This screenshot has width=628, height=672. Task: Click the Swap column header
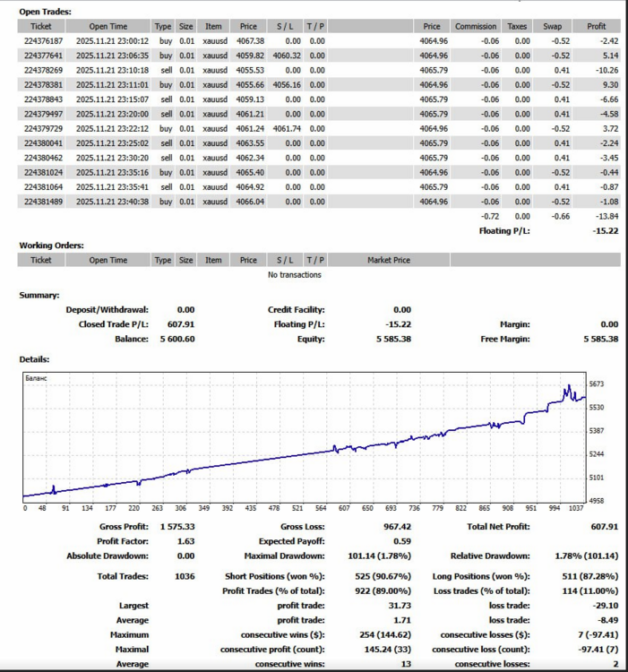click(552, 27)
